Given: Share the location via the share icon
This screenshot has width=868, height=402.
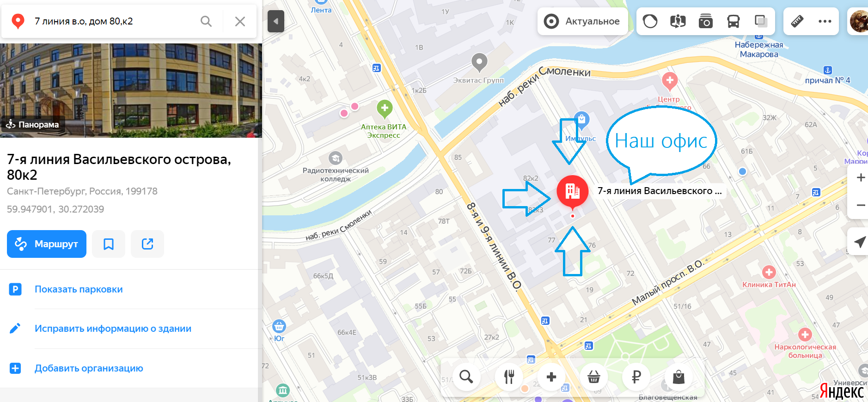Looking at the screenshot, I should pos(147,244).
